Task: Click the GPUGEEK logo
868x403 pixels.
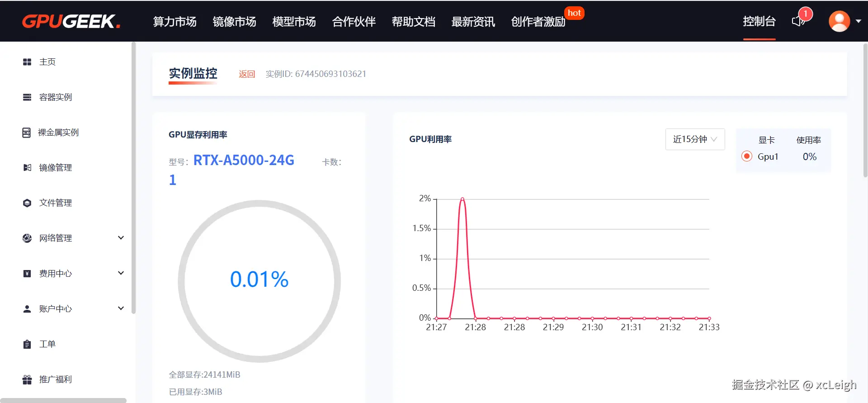Action: click(x=71, y=21)
